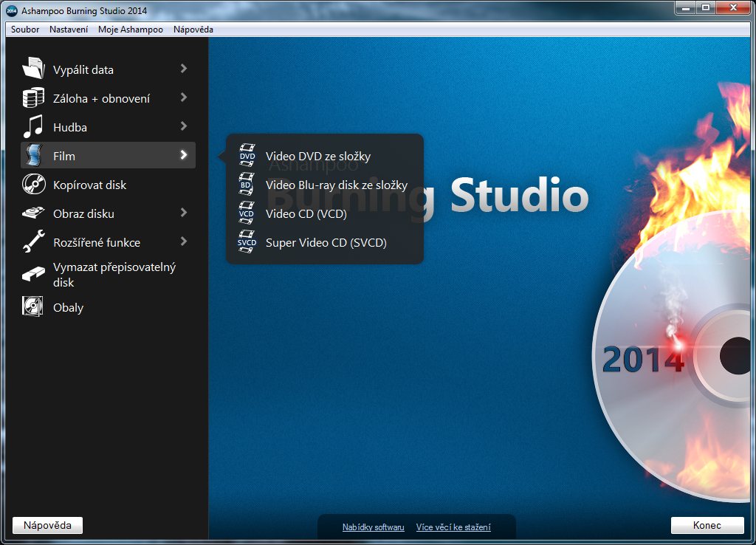Select the Kopírovat disk label
This screenshot has width=756, height=545.
pos(89,185)
